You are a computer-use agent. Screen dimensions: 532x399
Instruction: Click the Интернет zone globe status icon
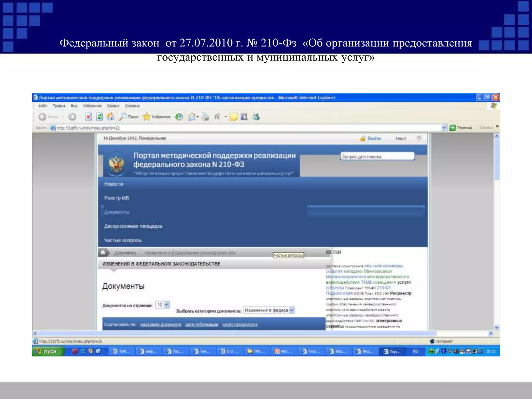coord(432,341)
